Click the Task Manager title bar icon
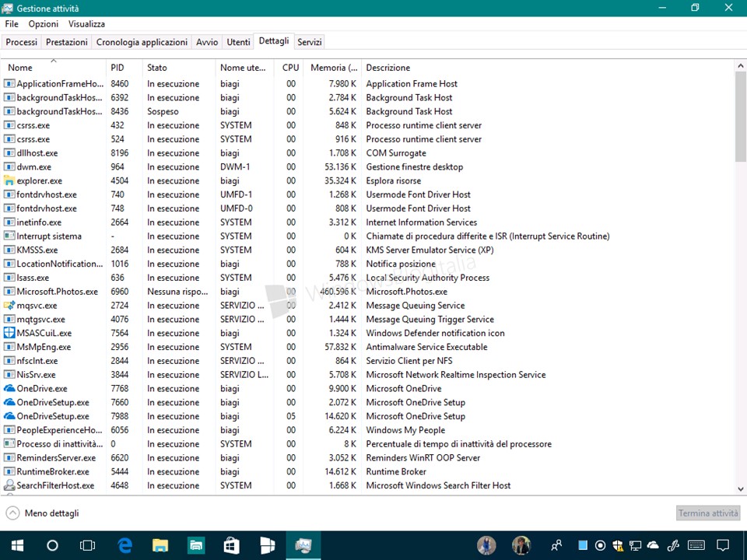747x560 pixels. 7,8
